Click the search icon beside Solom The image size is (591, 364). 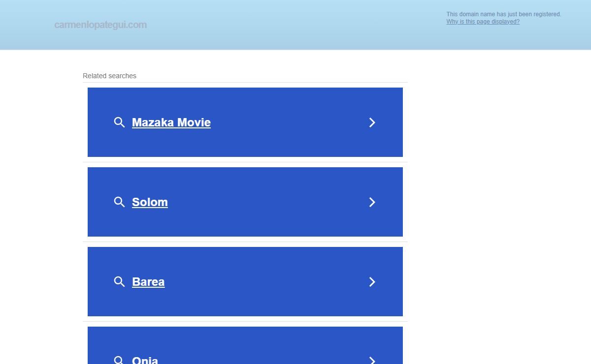[x=119, y=202]
